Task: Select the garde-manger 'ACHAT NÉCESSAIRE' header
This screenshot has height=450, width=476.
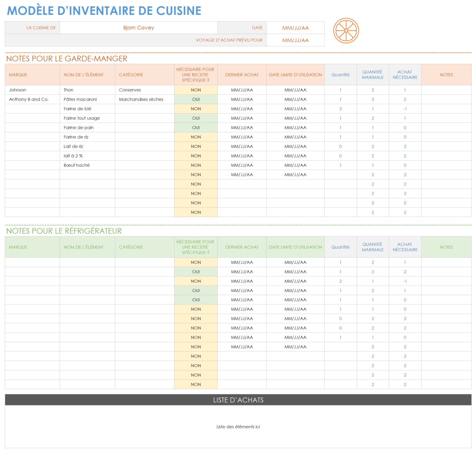Action: pos(405,75)
